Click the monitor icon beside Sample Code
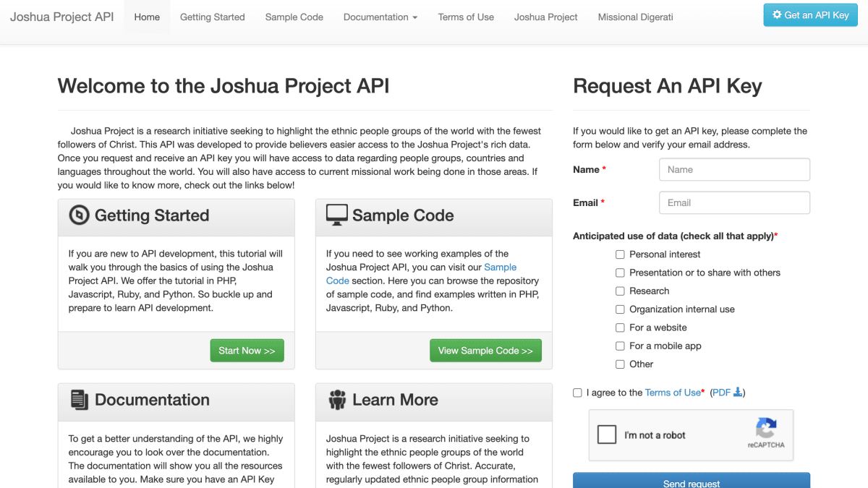 (337, 215)
